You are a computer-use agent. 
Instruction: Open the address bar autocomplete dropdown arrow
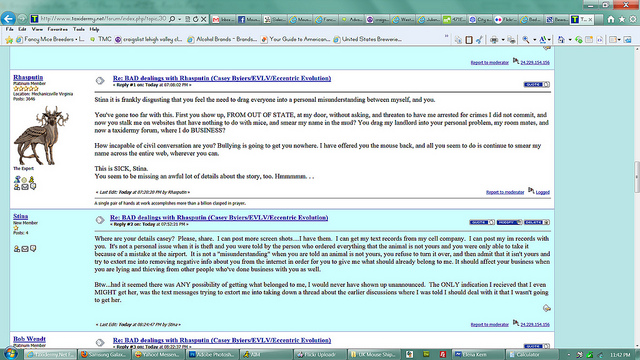tap(180, 19)
